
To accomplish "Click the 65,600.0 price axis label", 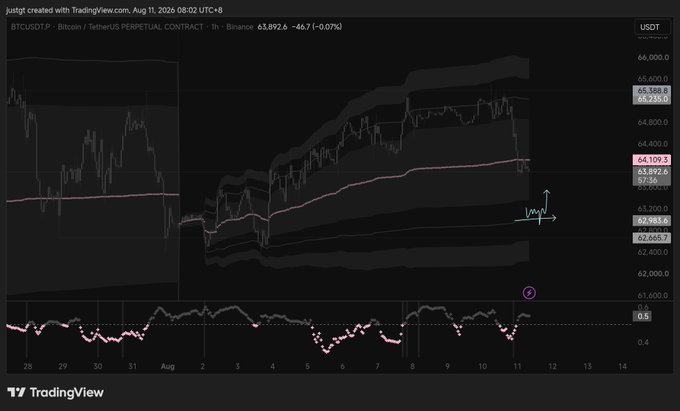I will [653, 79].
